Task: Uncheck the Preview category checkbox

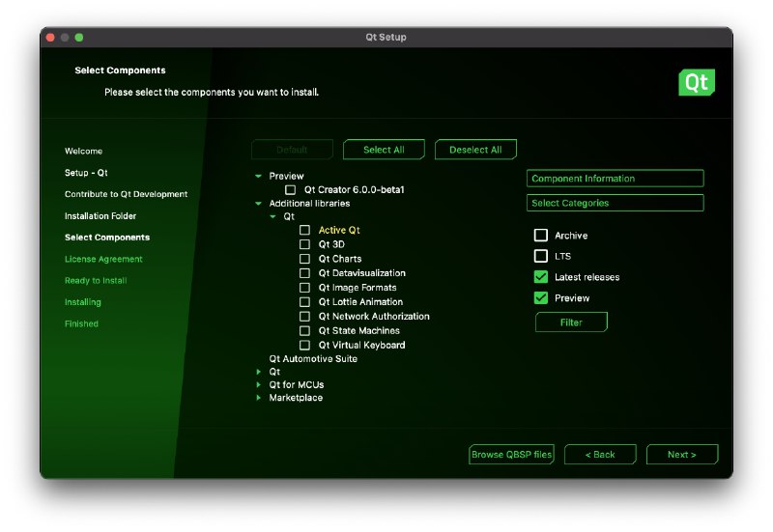Action: (541, 297)
